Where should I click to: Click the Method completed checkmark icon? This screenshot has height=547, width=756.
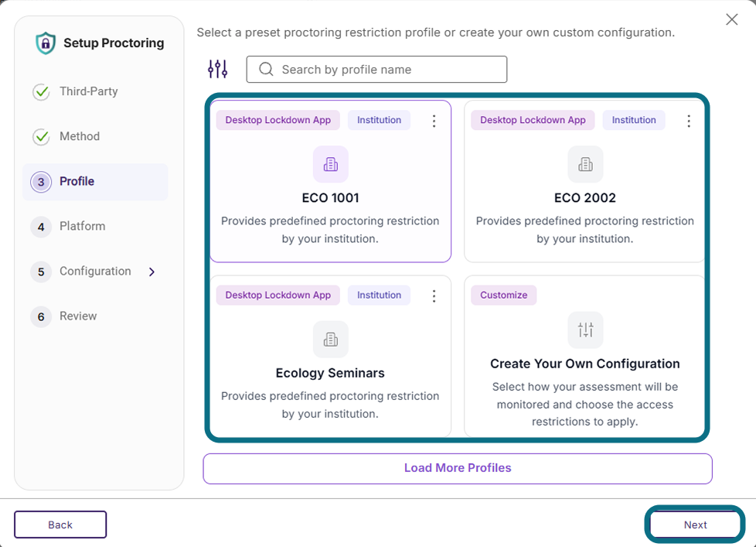pyautogui.click(x=41, y=137)
